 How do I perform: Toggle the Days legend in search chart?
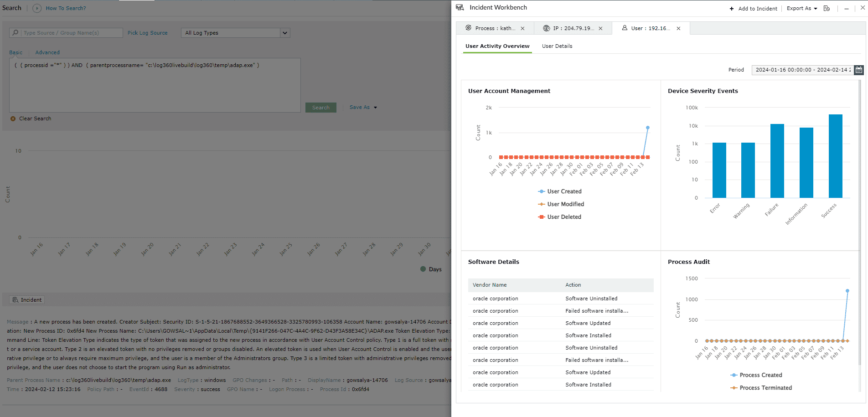431,269
